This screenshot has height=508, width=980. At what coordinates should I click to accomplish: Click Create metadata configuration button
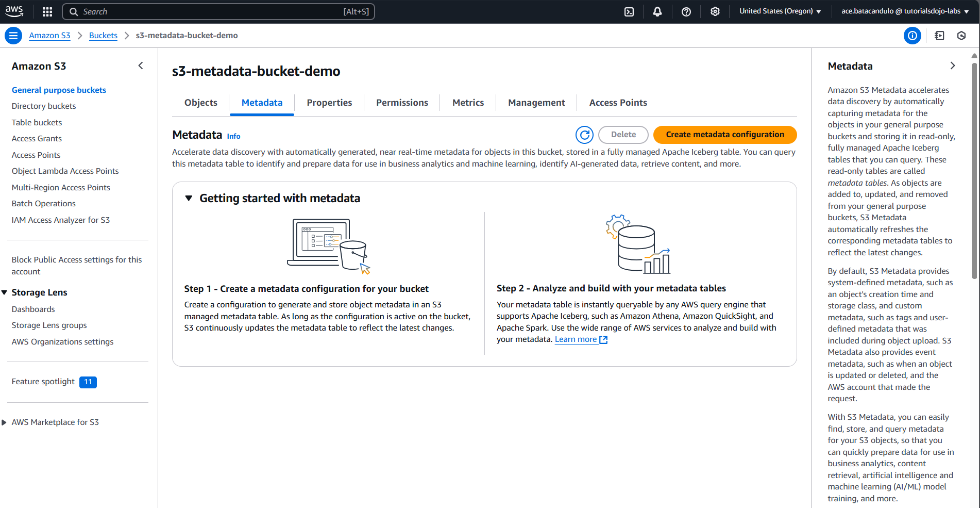[725, 135]
